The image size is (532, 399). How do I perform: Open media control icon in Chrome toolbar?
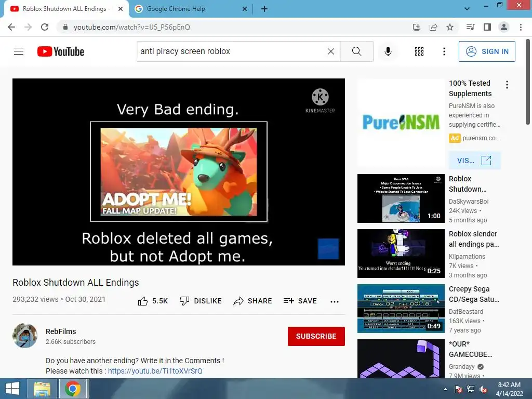[x=471, y=27]
